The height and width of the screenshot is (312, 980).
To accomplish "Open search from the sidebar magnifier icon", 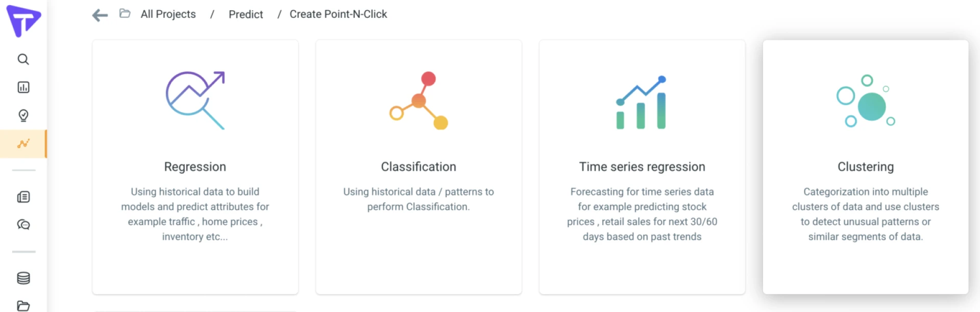I will (x=23, y=59).
